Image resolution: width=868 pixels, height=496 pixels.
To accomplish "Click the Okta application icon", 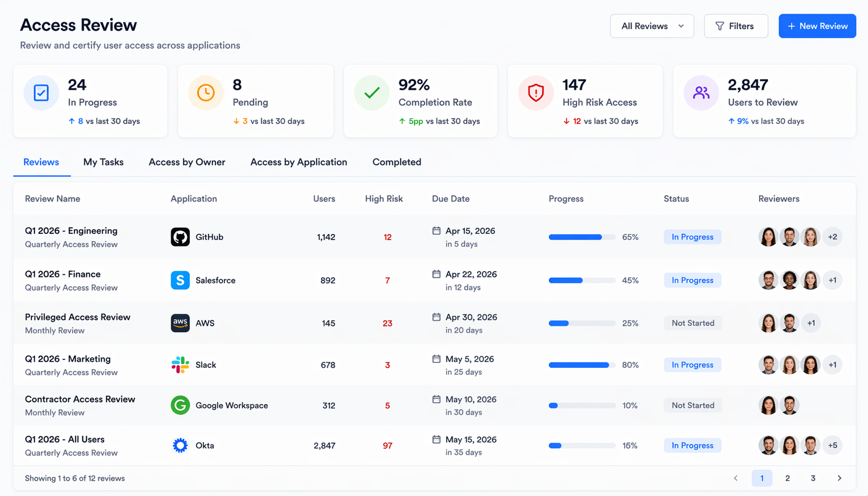I will (180, 445).
